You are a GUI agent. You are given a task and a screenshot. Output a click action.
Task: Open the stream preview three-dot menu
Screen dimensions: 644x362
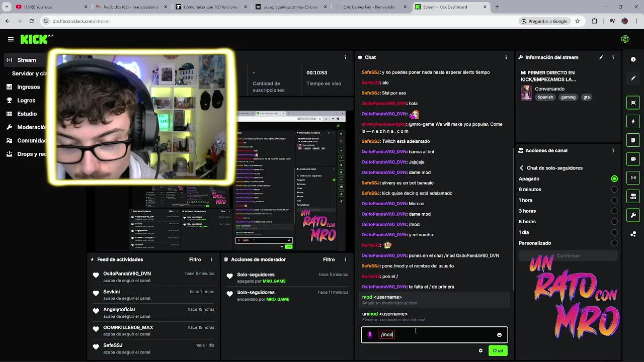click(x=345, y=57)
